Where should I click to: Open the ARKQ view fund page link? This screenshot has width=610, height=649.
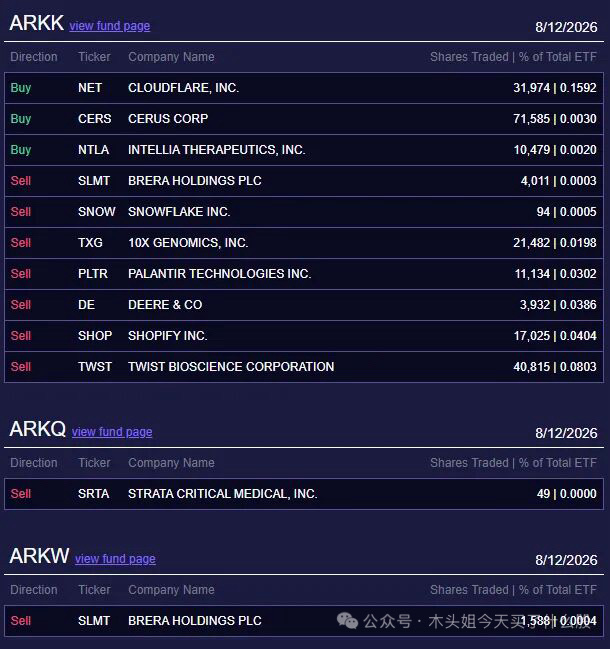tap(112, 432)
